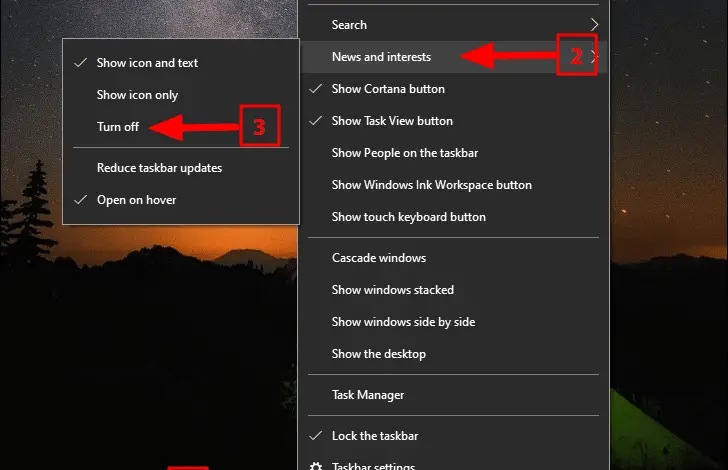Choose Show icon only
728x470 pixels.
click(x=137, y=95)
